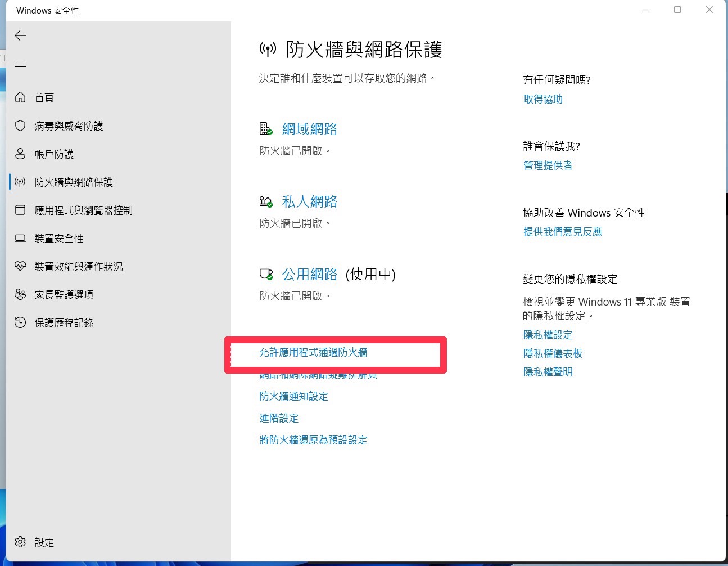The height and width of the screenshot is (566, 728).
Task: Click the 取得協助 help link
Action: 543,99
